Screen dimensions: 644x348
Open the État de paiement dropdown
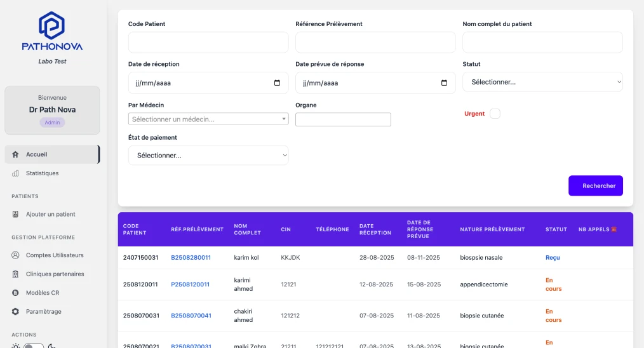208,156
